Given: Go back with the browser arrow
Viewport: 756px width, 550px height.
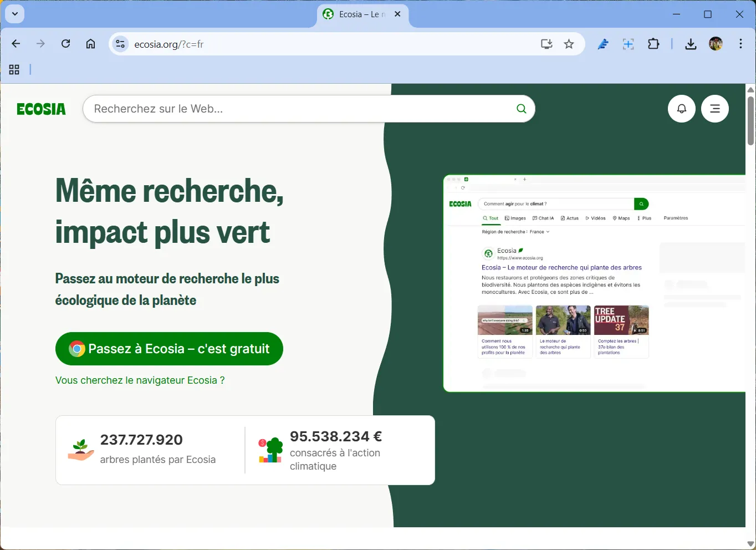Looking at the screenshot, I should pyautogui.click(x=16, y=44).
